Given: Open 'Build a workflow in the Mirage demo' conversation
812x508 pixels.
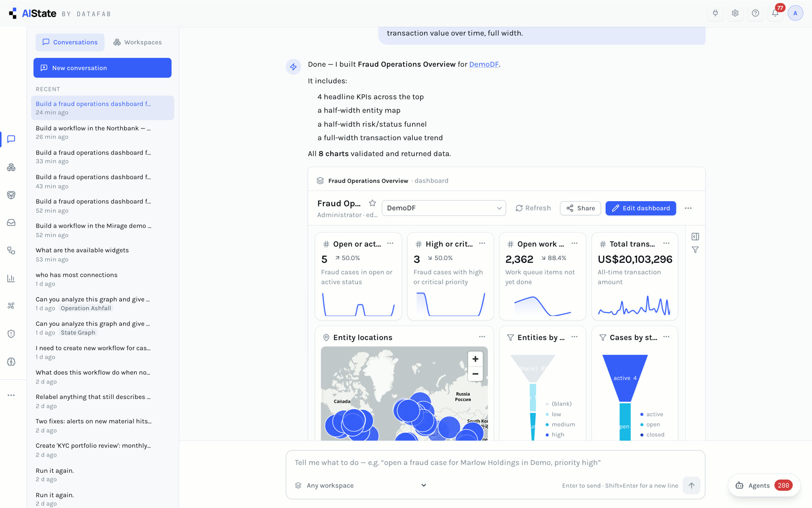Looking at the screenshot, I should point(102,230).
